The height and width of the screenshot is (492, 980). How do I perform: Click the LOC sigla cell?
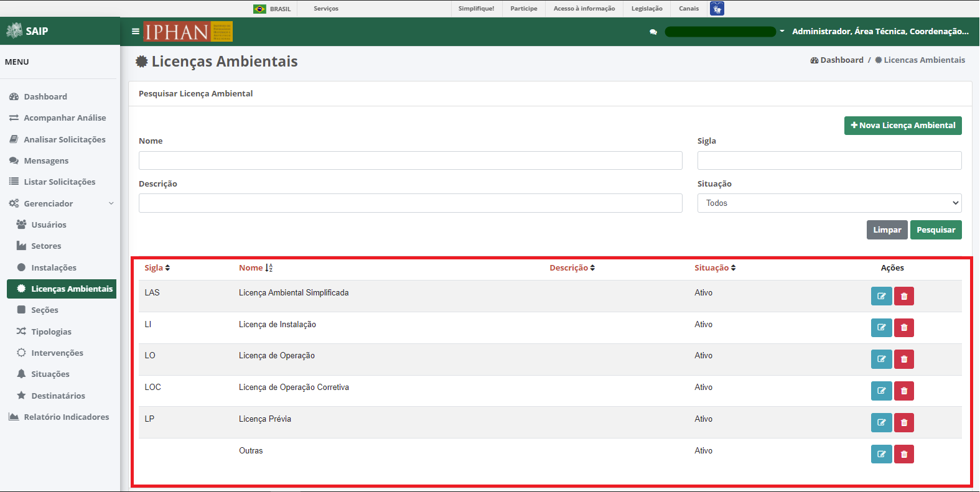click(152, 387)
